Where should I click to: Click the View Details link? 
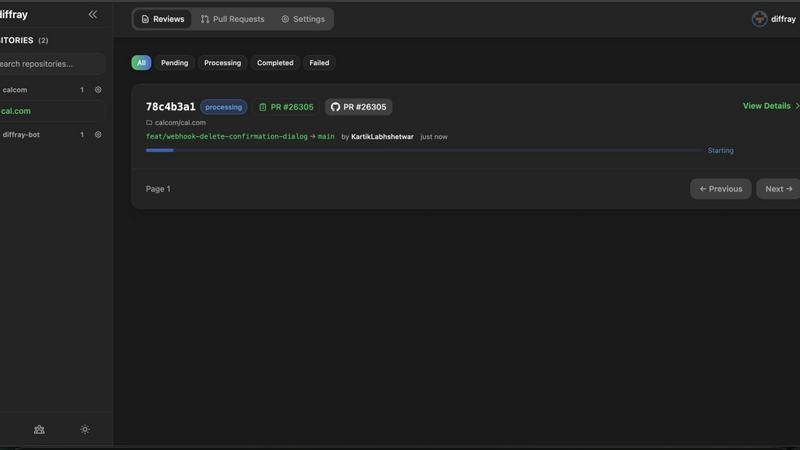click(766, 106)
